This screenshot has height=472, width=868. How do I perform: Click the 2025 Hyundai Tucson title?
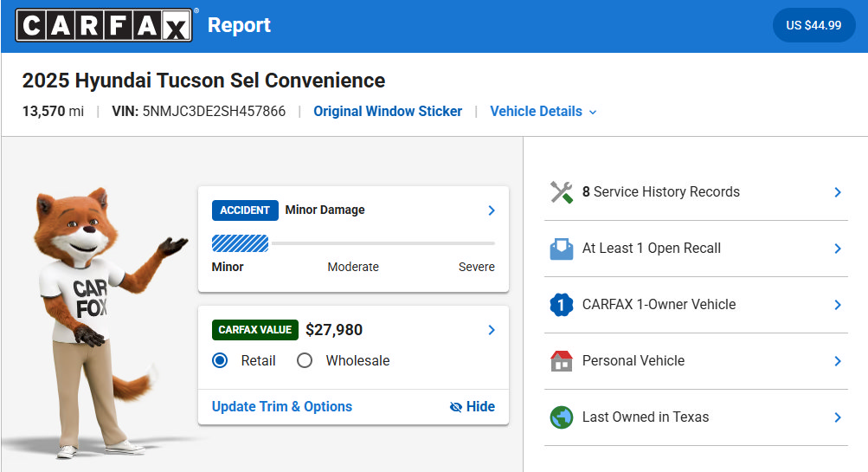[x=203, y=81]
